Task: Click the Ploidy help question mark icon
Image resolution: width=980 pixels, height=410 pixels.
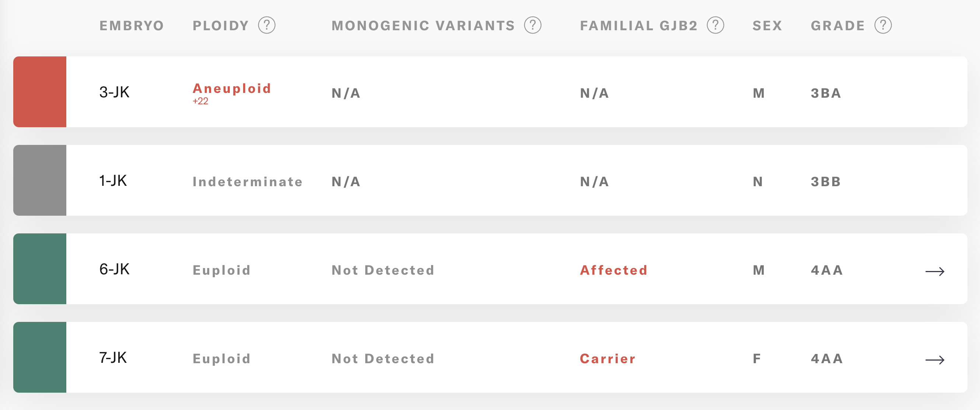Action: point(266,25)
